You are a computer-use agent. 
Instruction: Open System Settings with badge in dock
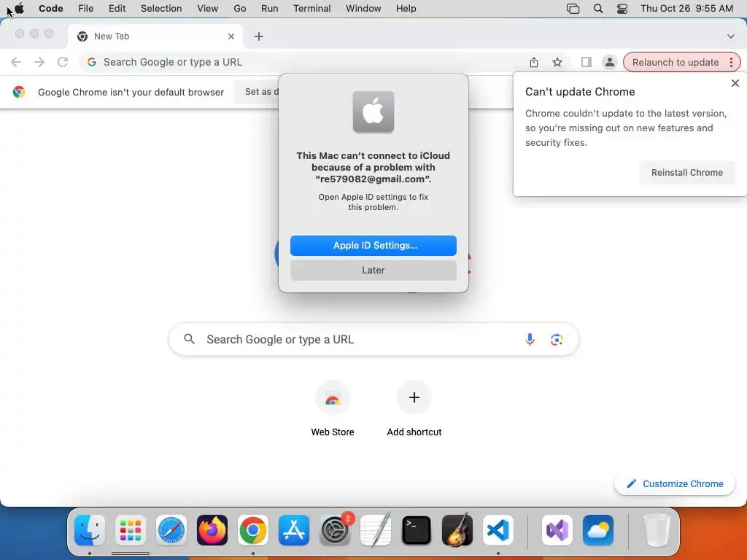pos(335,530)
